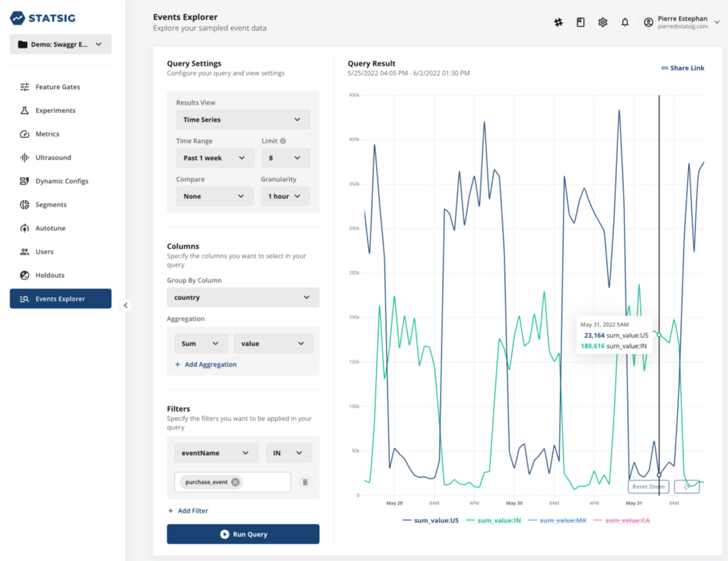The width and height of the screenshot is (728, 561).
Task: Click Add Aggregation link
Action: (x=205, y=365)
